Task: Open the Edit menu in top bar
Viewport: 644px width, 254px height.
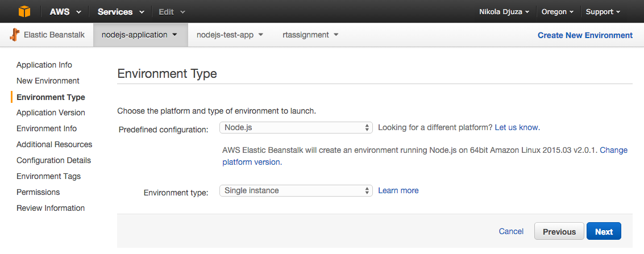Action: [172, 12]
